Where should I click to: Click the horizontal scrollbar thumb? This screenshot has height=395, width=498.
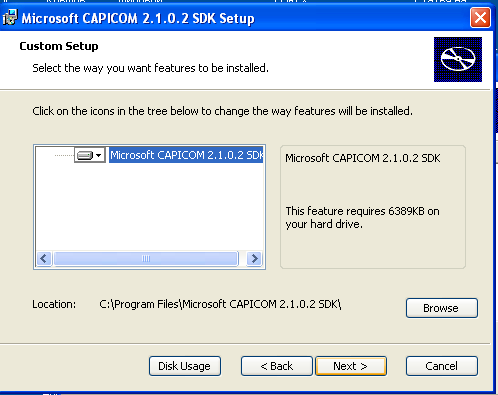tap(146, 258)
